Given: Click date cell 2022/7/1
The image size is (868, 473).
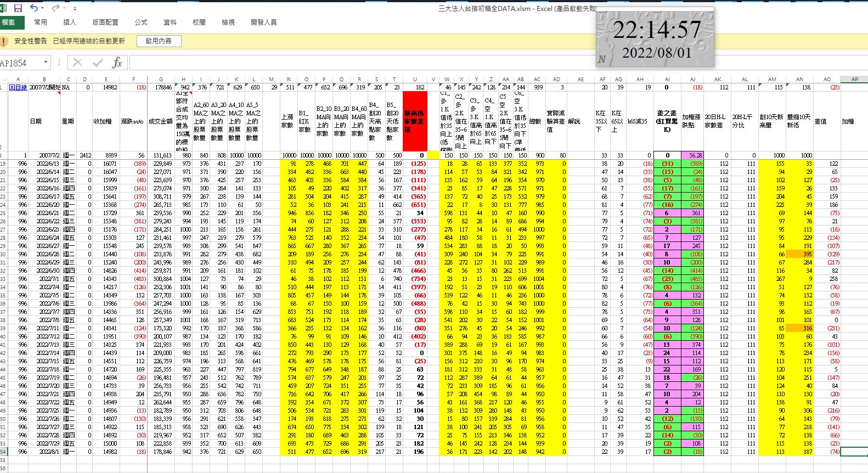Looking at the screenshot, I should click(x=44, y=279).
